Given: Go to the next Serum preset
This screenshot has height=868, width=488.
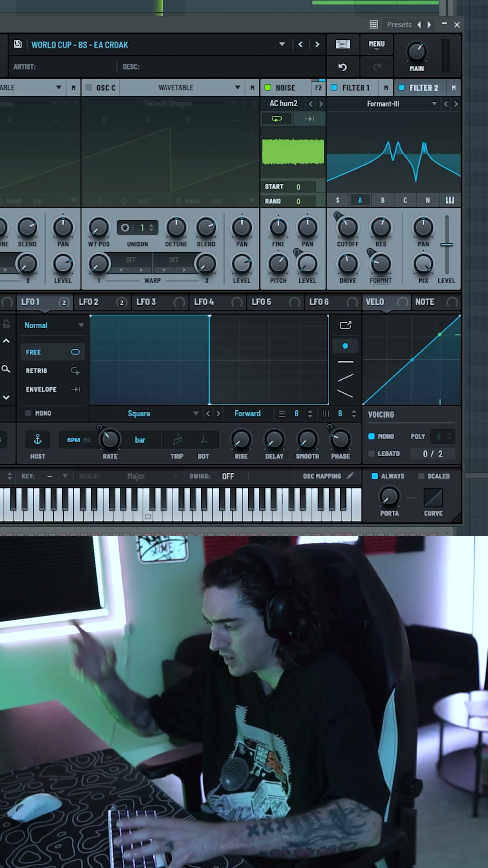Looking at the screenshot, I should tap(317, 44).
